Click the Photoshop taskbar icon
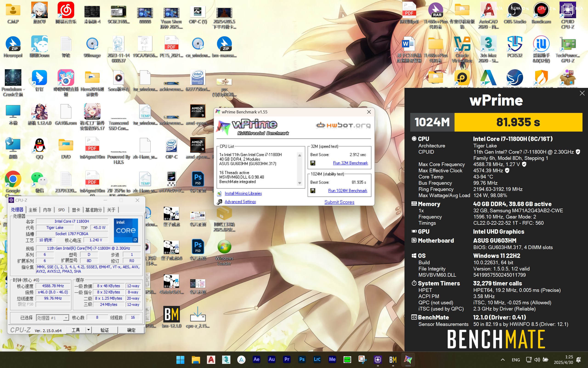588x368 pixels. point(302,359)
